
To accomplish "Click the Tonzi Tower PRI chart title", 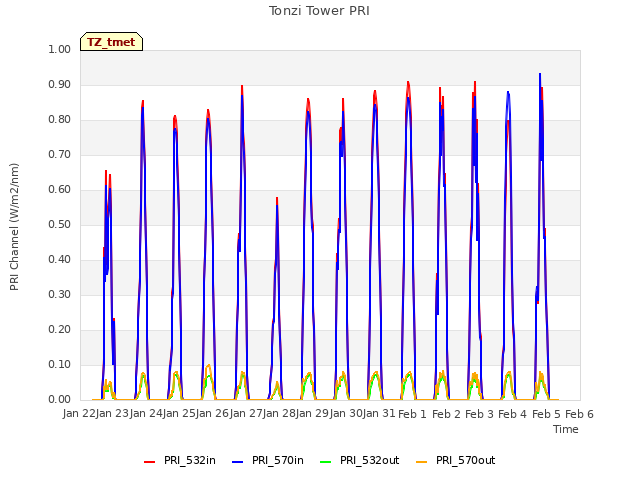I will coord(319,11).
